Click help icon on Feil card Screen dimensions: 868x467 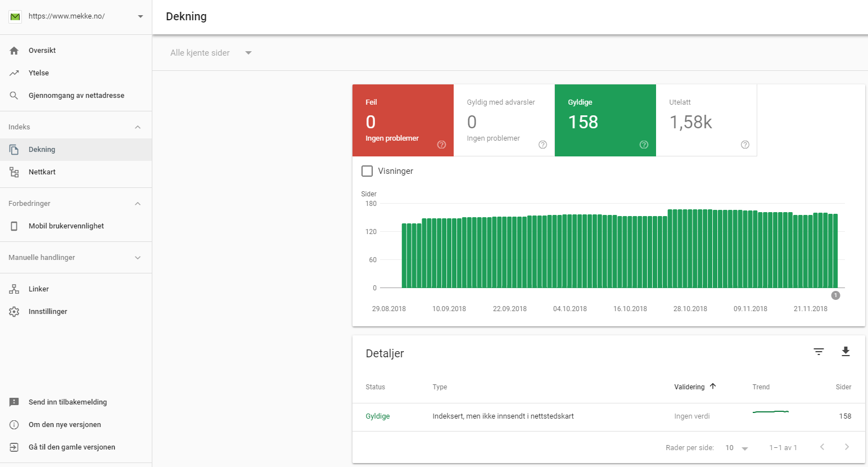(x=441, y=145)
